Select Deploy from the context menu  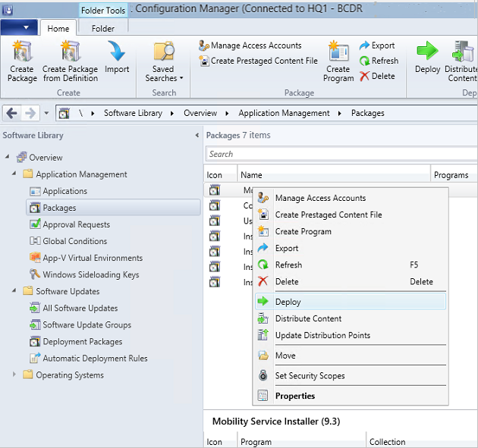[x=288, y=302]
